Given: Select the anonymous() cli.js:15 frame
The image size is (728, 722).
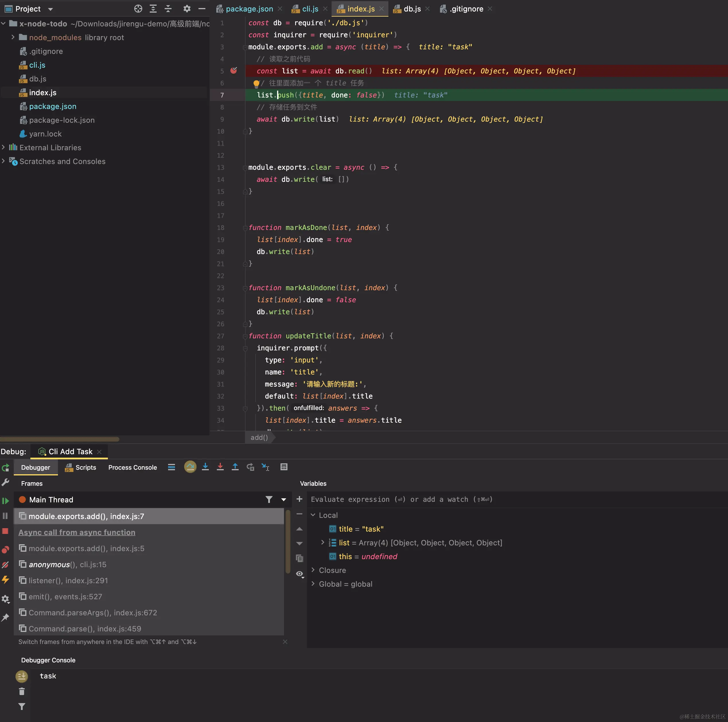Looking at the screenshot, I should pos(67,565).
